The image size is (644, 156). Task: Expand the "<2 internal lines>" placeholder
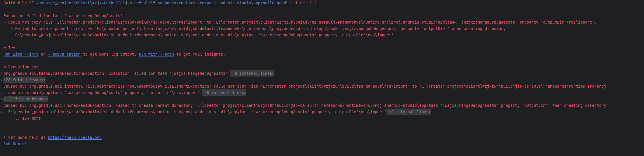[x=409, y=112]
